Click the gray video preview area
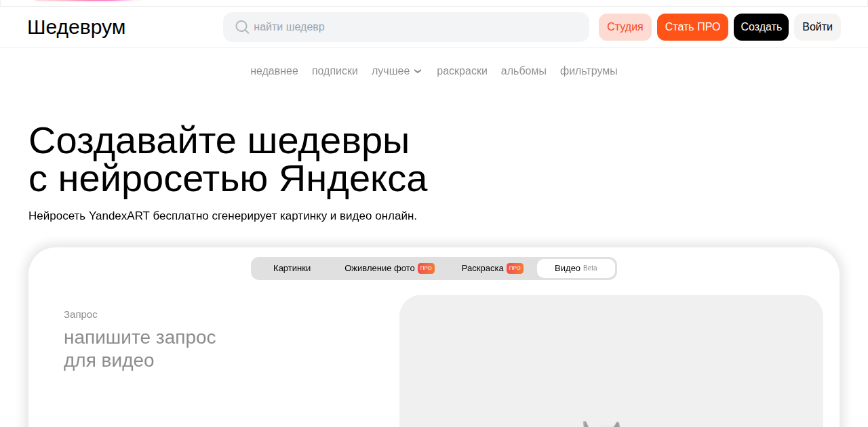The height and width of the screenshot is (427, 868). (611, 361)
